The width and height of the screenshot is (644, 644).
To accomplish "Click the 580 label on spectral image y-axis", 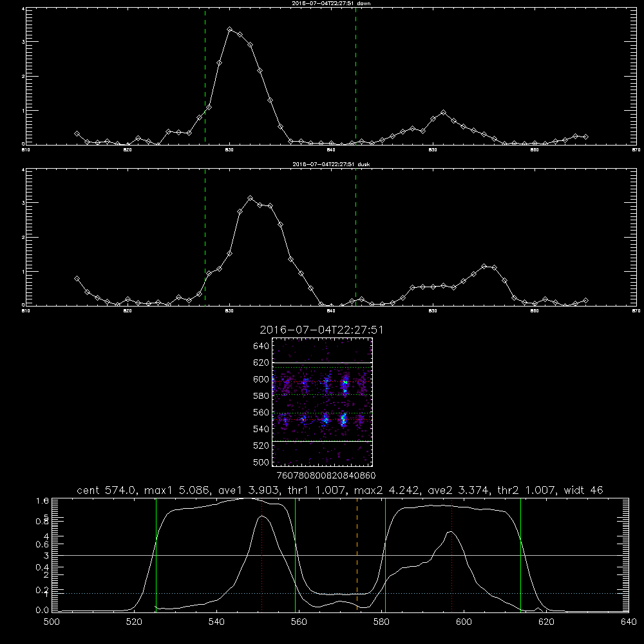I will 261,396.
